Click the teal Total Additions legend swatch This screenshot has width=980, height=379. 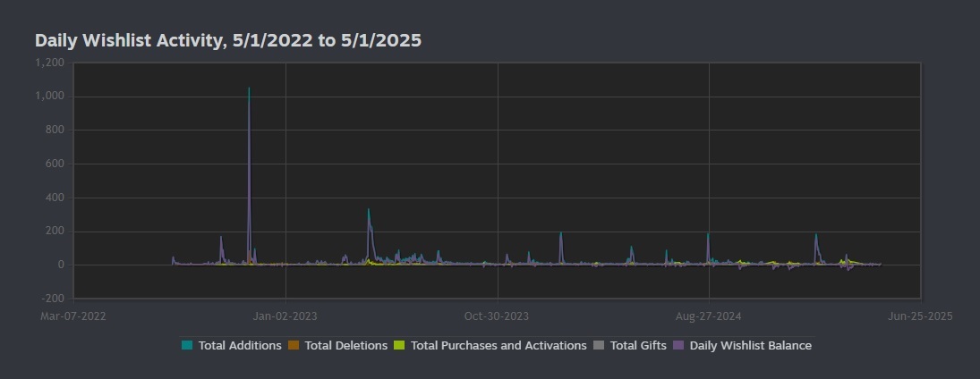187,345
